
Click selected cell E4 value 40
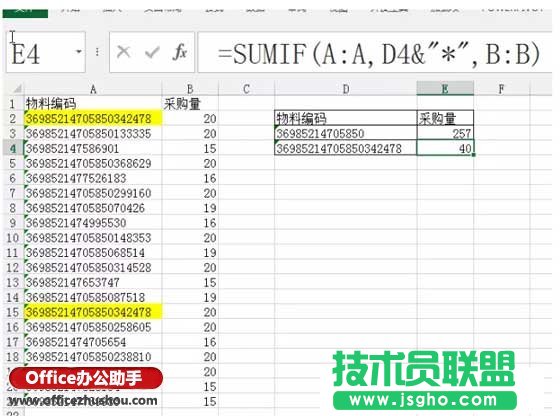445,148
